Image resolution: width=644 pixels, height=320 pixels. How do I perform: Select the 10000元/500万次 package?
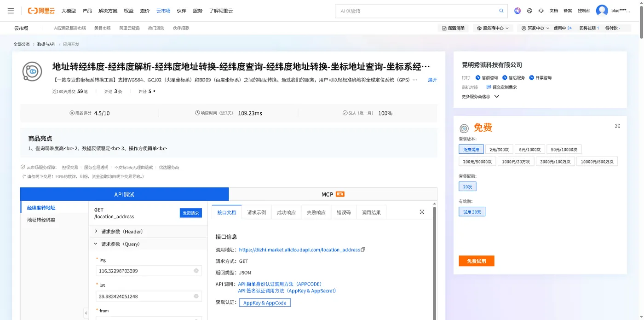(x=597, y=162)
